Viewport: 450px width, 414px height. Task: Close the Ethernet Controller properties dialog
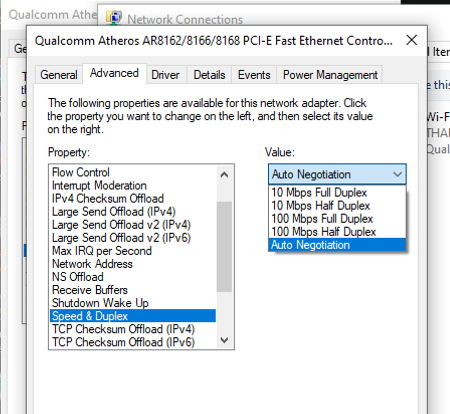click(x=412, y=40)
